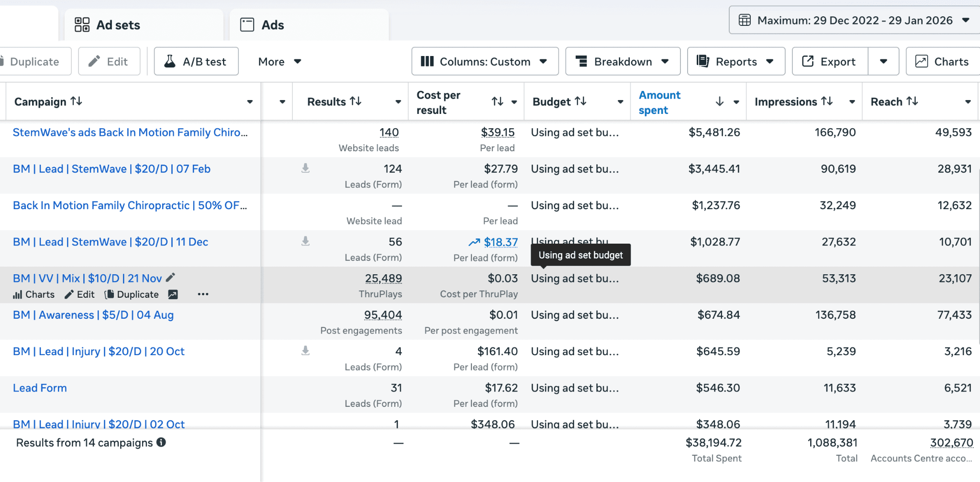Rename BM VV Mix campaign pencil icon
Screen dimensions: 980x482
[170, 278]
